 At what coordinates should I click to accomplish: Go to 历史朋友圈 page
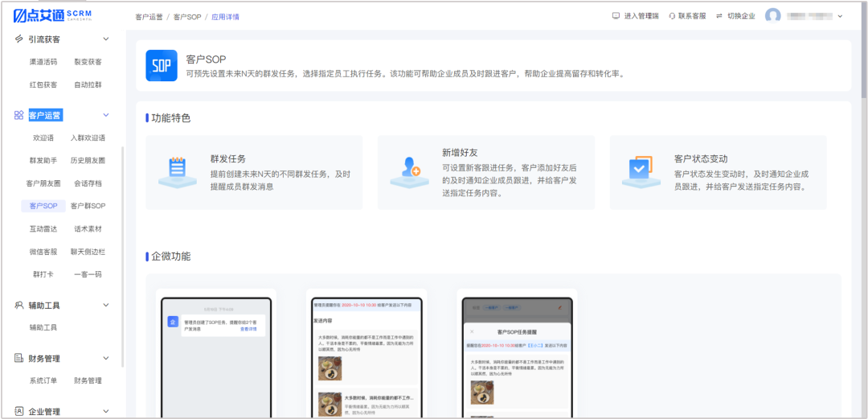tap(88, 161)
